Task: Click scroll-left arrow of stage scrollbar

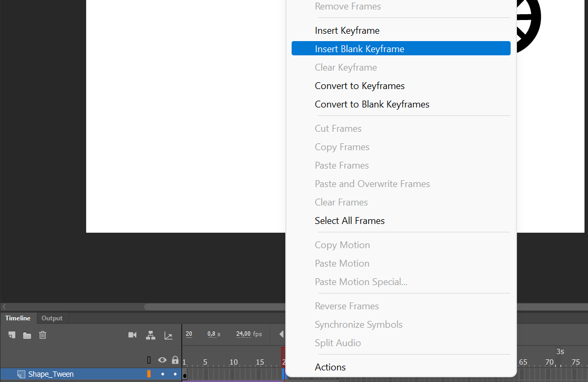Action: tap(4, 307)
